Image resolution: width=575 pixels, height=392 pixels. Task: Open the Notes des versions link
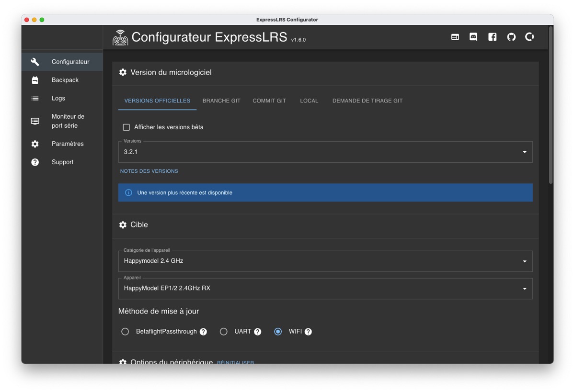click(149, 171)
